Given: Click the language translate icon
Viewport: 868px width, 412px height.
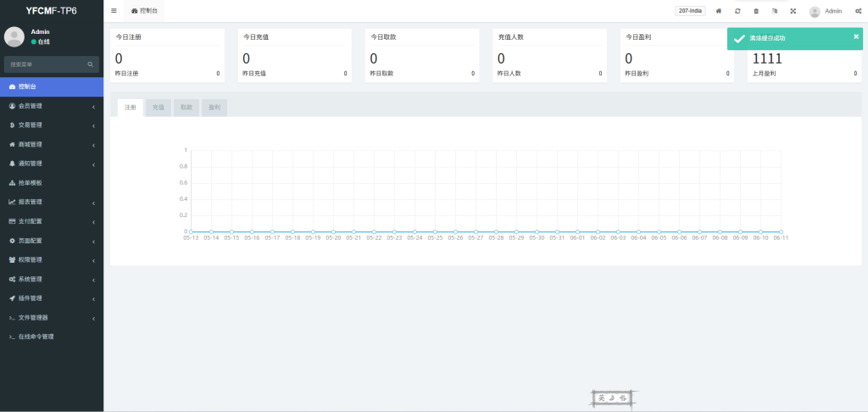Looking at the screenshot, I should [x=775, y=11].
